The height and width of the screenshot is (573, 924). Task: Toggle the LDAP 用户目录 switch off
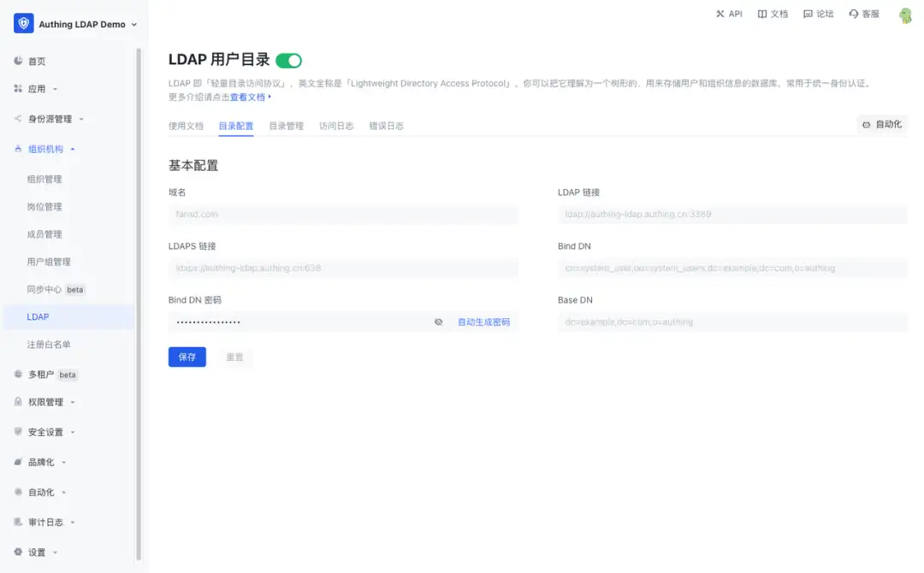click(289, 60)
